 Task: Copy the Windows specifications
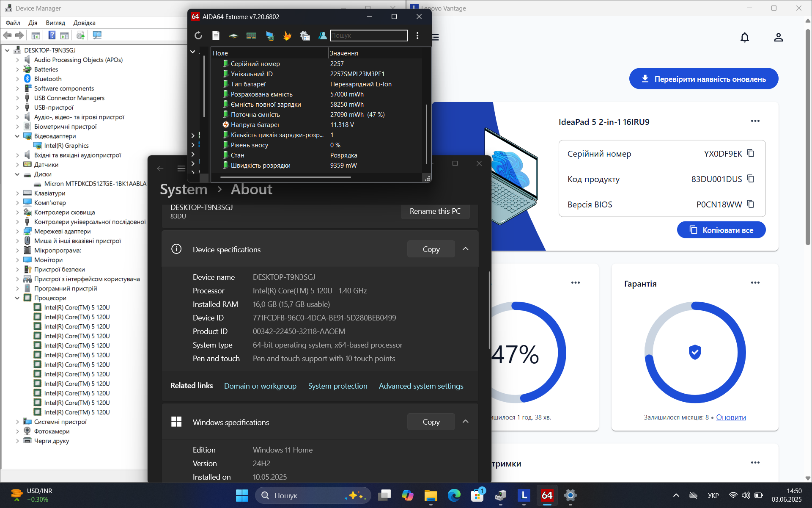pos(431,422)
